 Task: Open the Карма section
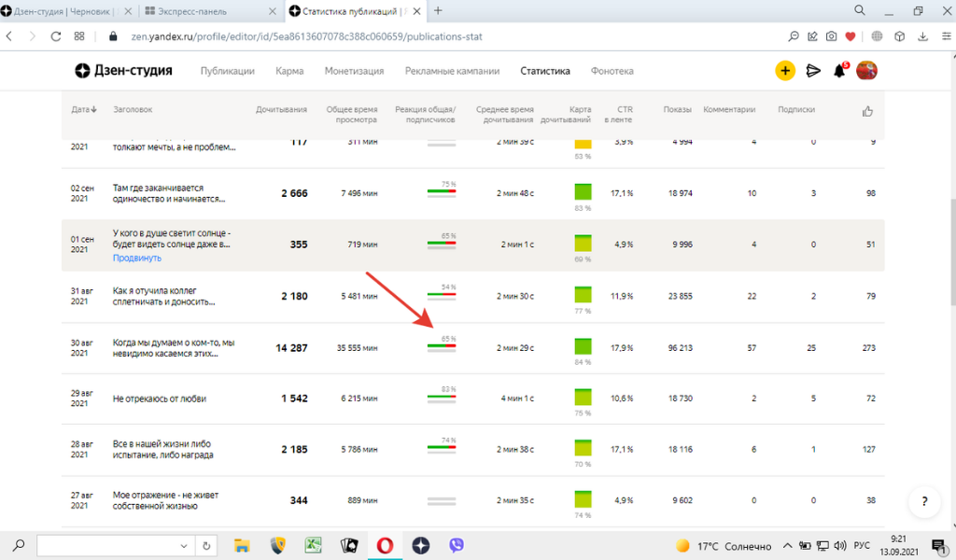289,71
